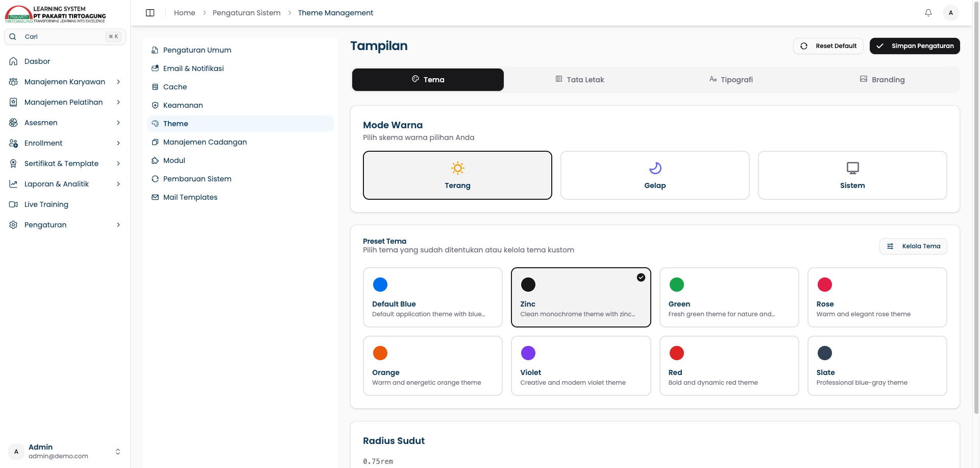Open the notifications bell
Screen dimensions: 980x468
pos(928,13)
